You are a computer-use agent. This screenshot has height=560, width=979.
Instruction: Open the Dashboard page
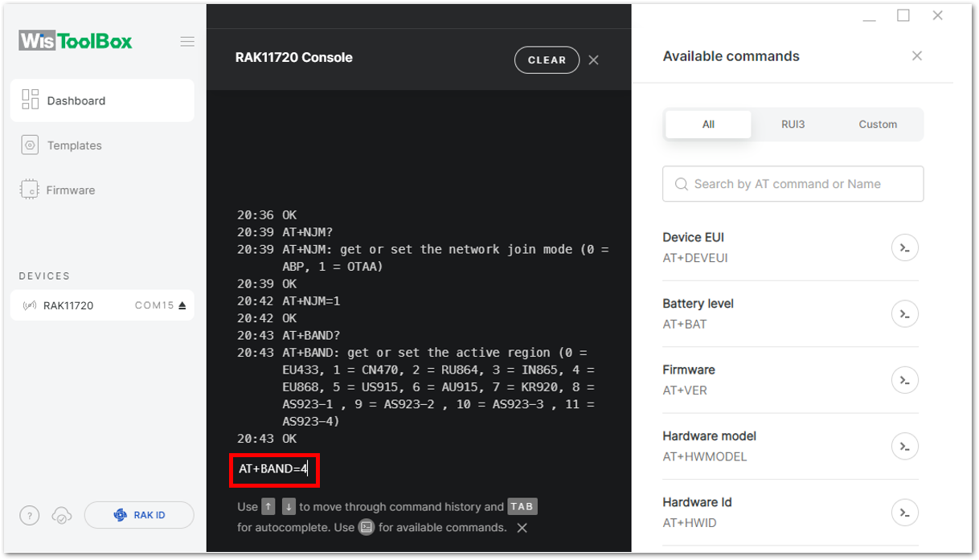pyautogui.click(x=102, y=100)
